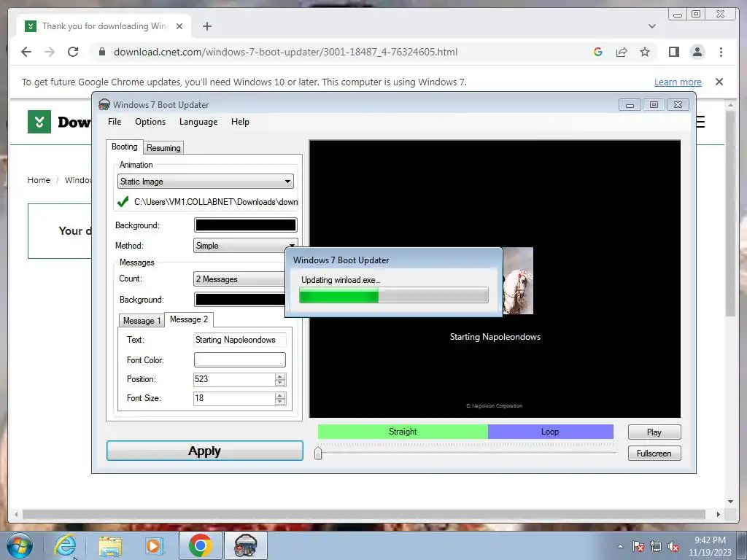Click the Learn more link
747x560 pixels.
point(678,82)
